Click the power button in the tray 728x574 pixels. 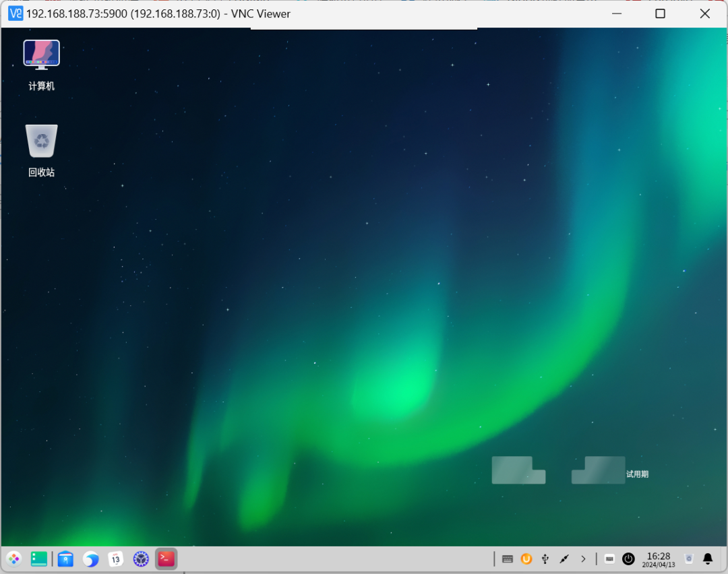tap(628, 559)
